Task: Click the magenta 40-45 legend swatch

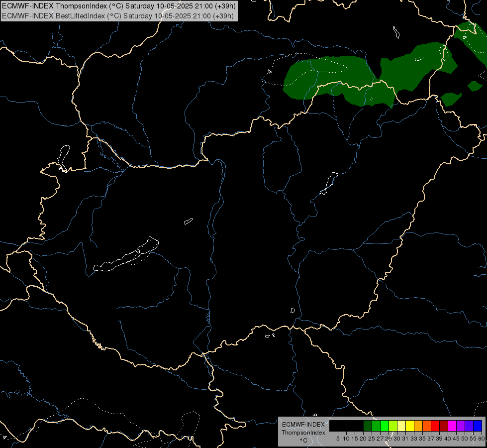Action: [452, 426]
